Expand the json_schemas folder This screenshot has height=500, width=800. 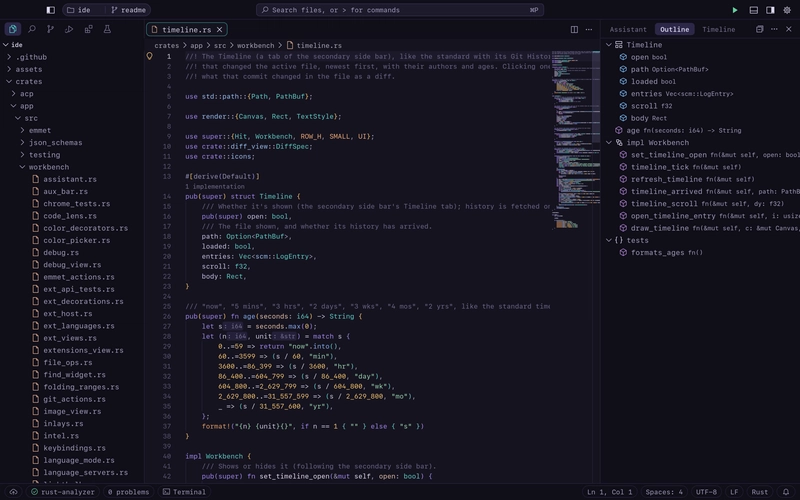[72, 142]
